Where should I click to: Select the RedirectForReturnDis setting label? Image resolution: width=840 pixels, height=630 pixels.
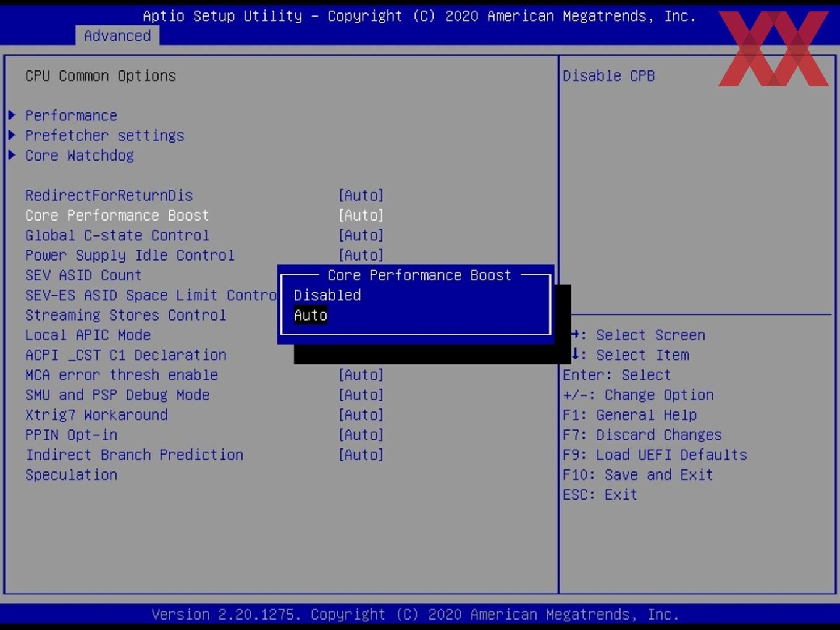click(x=109, y=195)
